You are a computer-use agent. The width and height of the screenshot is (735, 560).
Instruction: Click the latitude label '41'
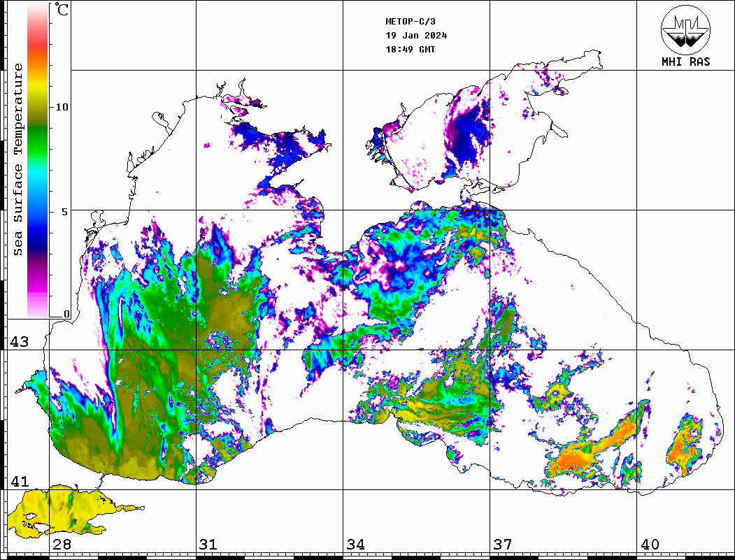[x=19, y=481]
